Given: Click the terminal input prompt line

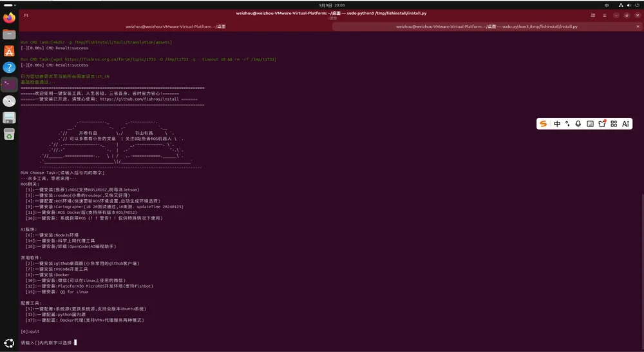Looking at the screenshot, I should (48, 342).
